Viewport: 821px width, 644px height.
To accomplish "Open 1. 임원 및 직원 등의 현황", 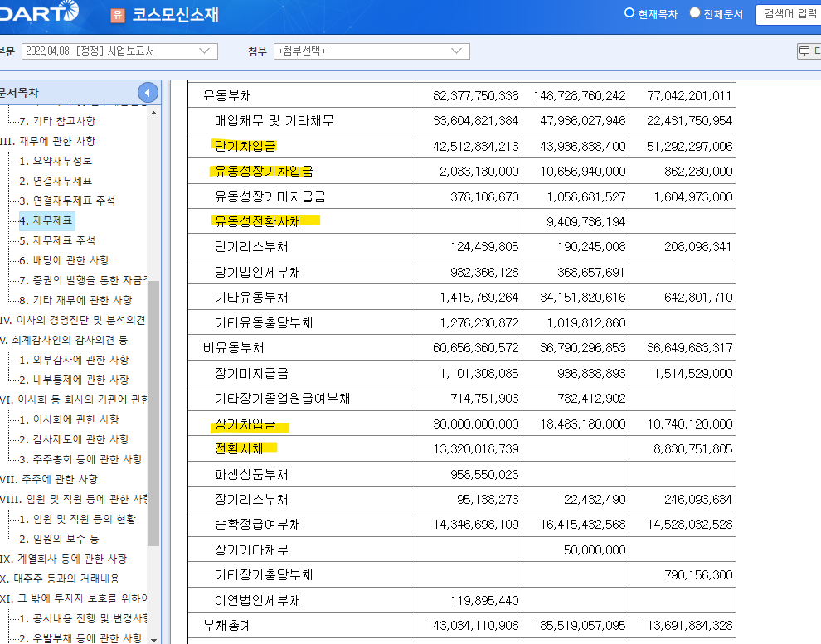I will (77, 519).
